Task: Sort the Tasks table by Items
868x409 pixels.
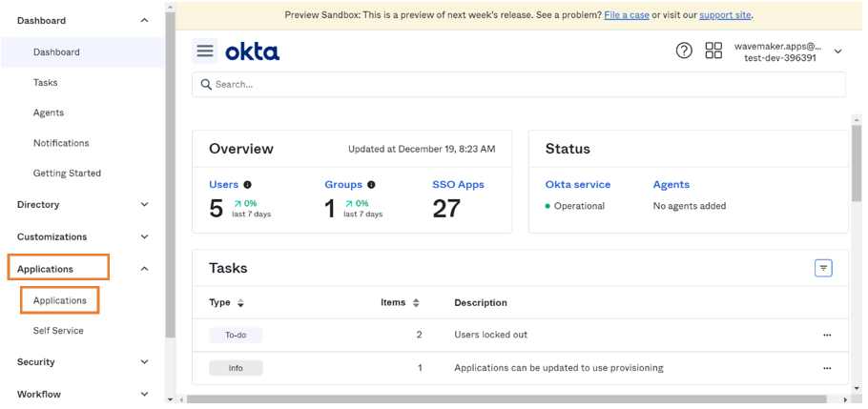Action: pos(416,303)
